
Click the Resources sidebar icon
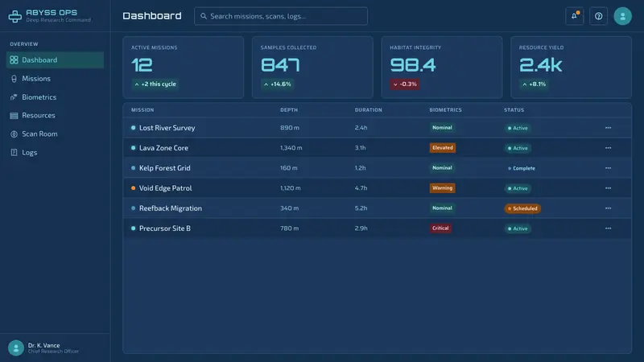tap(14, 115)
